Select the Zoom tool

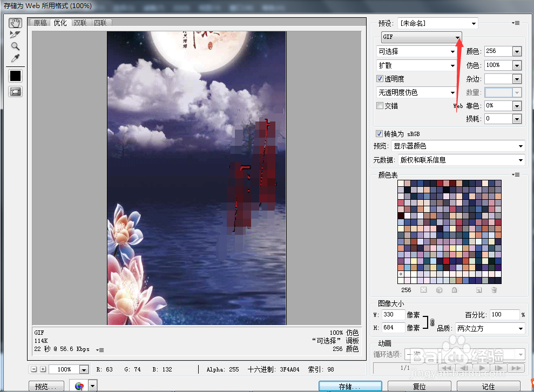click(15, 46)
